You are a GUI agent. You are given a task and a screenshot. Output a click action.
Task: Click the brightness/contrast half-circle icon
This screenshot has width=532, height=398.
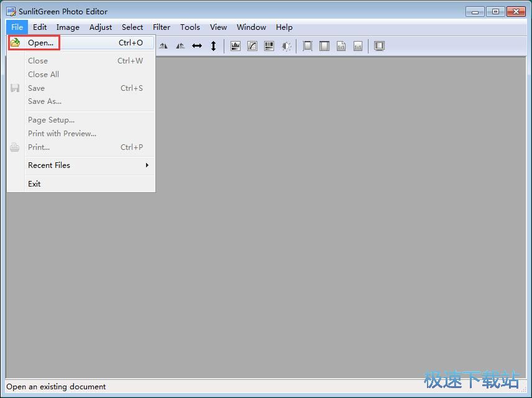286,46
